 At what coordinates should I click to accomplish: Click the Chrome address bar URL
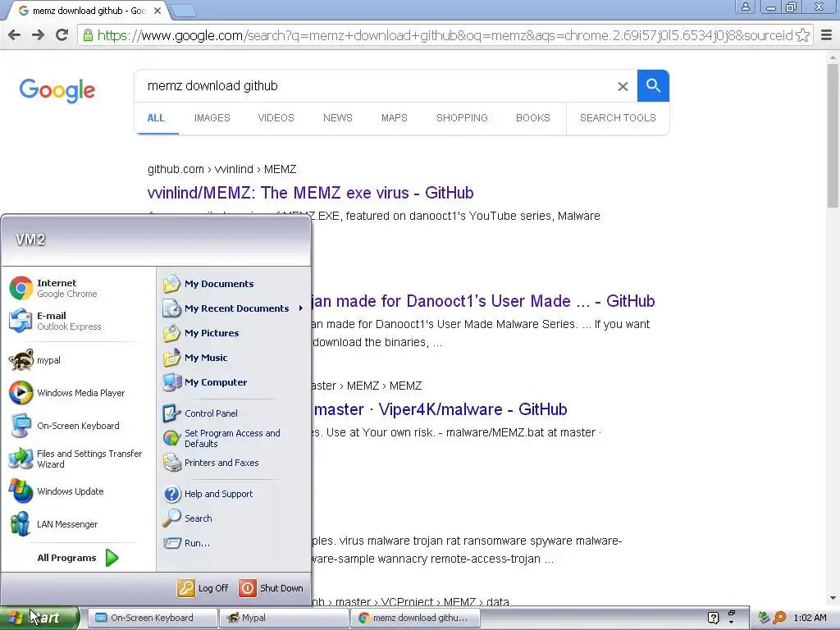coord(445,35)
